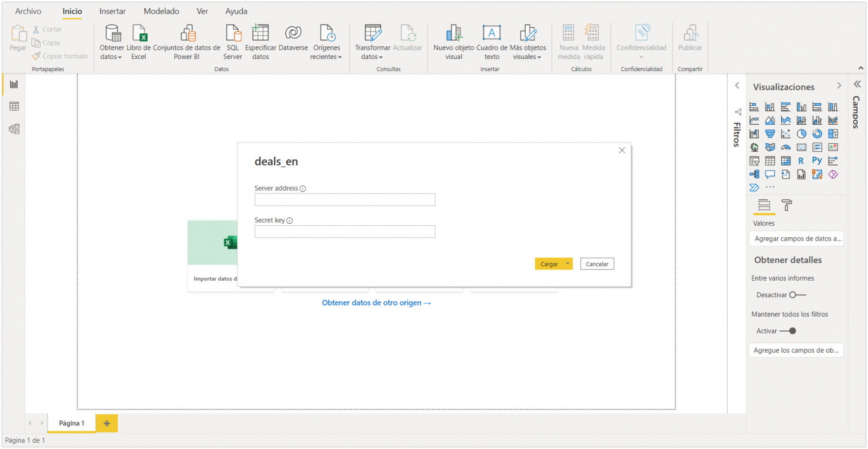Open Especificar datos tool
This screenshot has height=449, width=868.
pos(260,42)
